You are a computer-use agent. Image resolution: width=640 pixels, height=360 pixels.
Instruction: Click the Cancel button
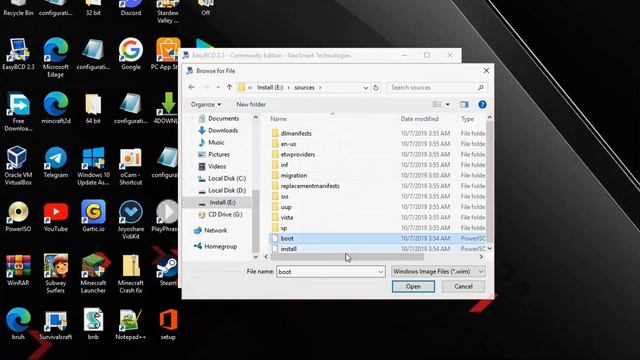point(463,287)
